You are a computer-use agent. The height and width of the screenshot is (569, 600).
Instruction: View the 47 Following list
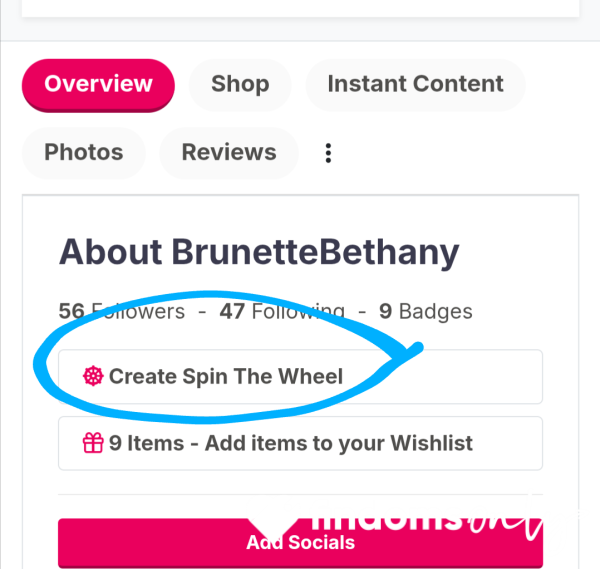click(282, 311)
